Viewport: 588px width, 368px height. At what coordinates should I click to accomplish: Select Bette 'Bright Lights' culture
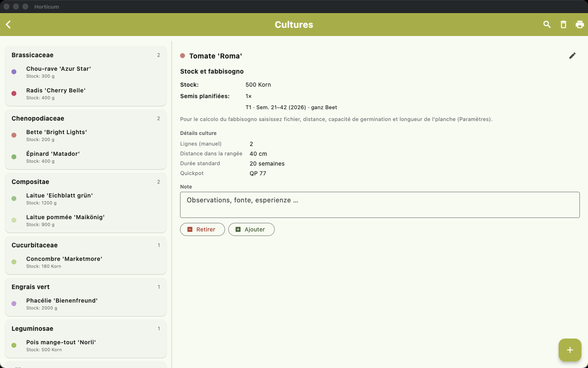tap(86, 135)
